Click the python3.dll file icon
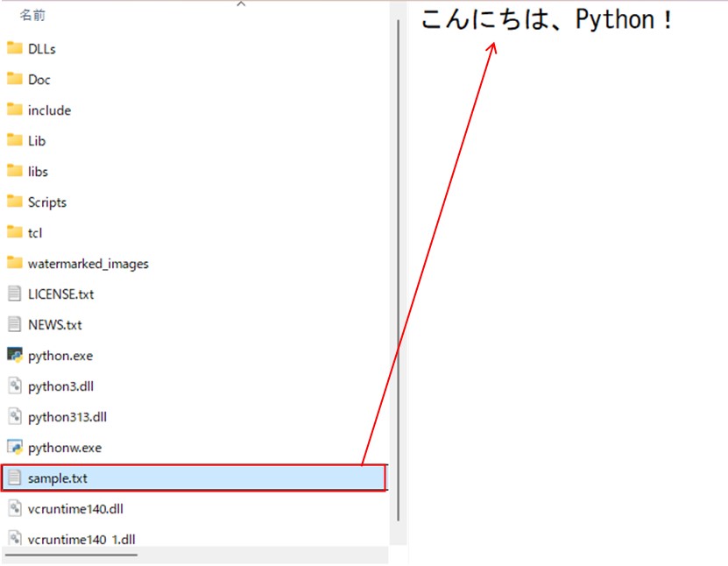This screenshot has width=728, height=566. click(x=14, y=386)
